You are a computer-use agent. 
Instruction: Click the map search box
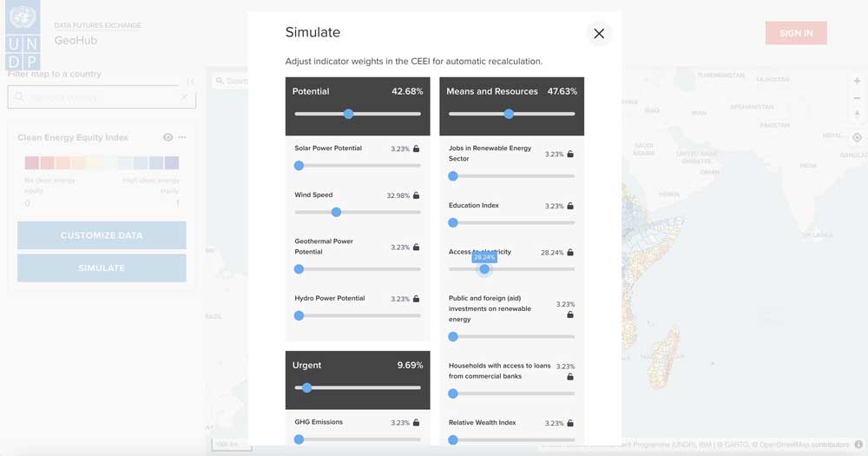(x=230, y=81)
